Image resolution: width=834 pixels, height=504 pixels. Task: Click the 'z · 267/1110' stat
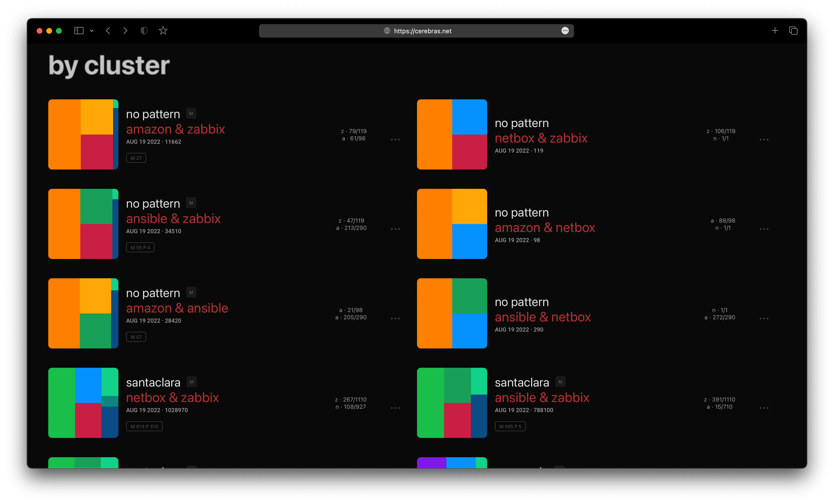pos(351,400)
